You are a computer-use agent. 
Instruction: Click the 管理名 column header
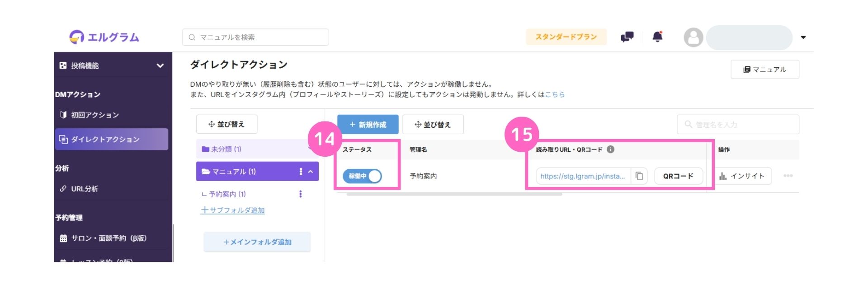(x=418, y=149)
